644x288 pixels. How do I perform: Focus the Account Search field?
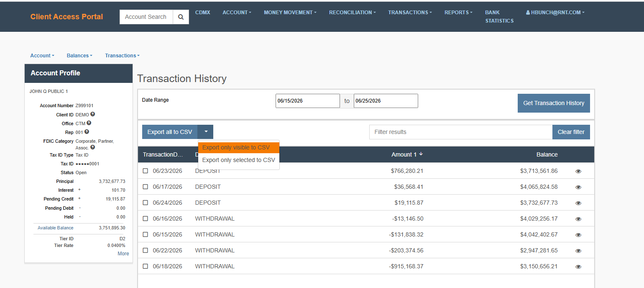coord(146,17)
